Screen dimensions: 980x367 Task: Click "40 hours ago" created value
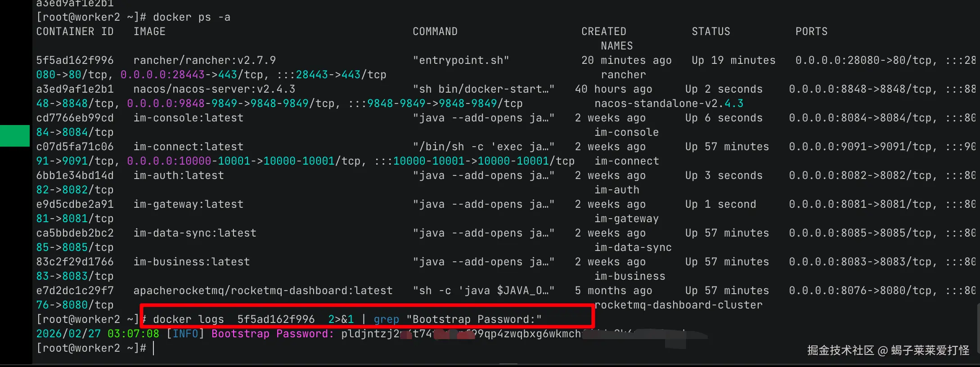[613, 89]
